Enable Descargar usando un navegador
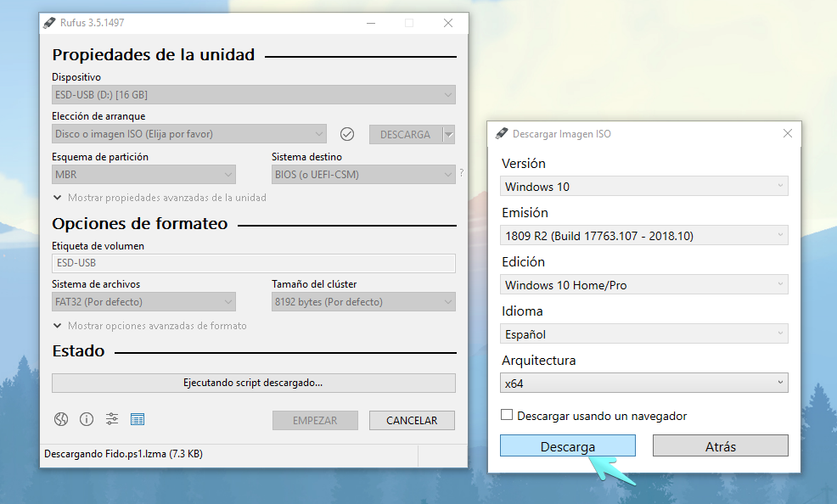Screen dimensions: 837x504 [x=507, y=415]
